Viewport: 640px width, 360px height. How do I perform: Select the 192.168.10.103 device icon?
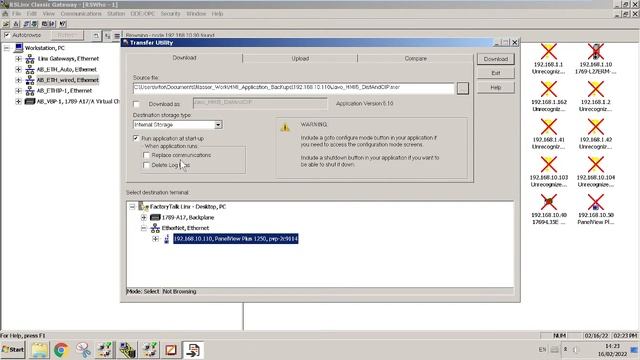548,164
